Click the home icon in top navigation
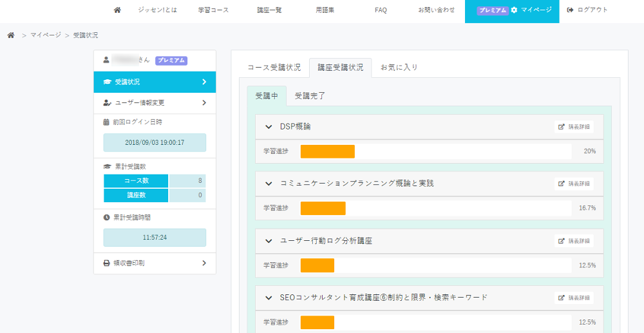 117,10
